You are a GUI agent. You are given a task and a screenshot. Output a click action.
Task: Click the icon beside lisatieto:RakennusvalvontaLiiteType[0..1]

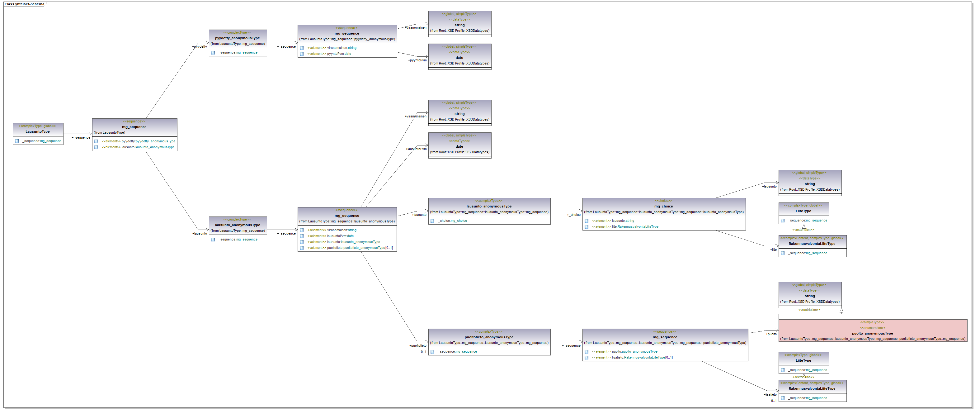point(587,358)
